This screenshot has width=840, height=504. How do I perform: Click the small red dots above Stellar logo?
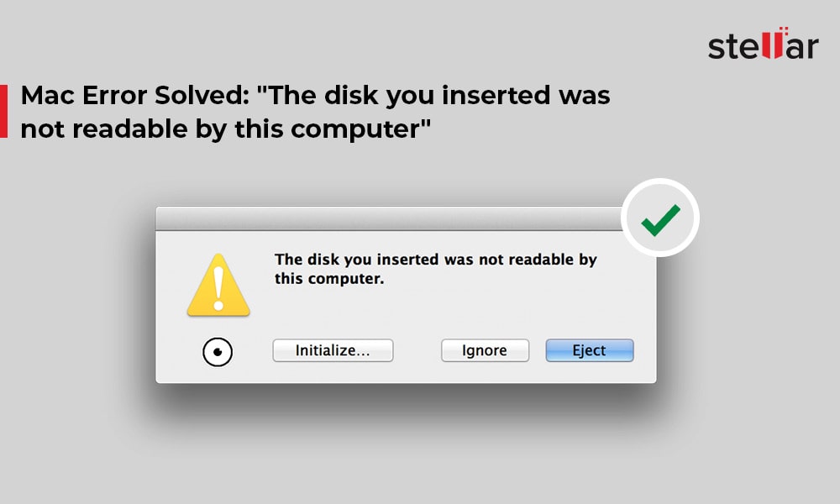784,30
